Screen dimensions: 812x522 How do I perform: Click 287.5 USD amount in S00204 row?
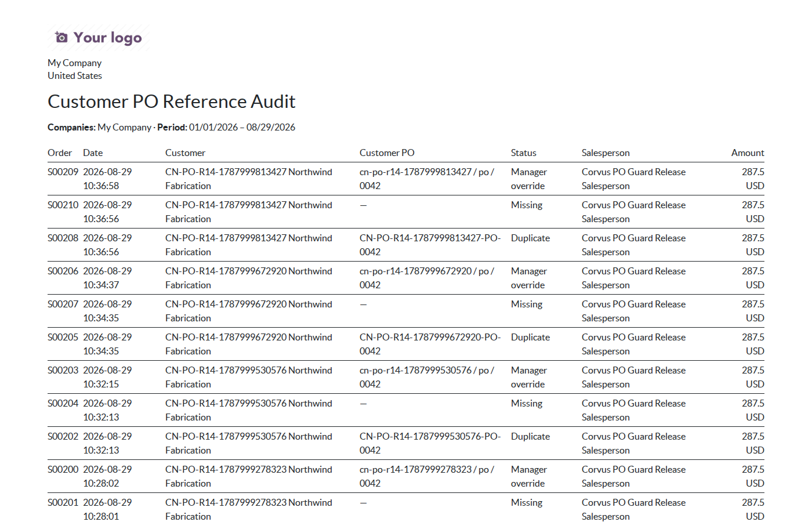[x=753, y=410]
